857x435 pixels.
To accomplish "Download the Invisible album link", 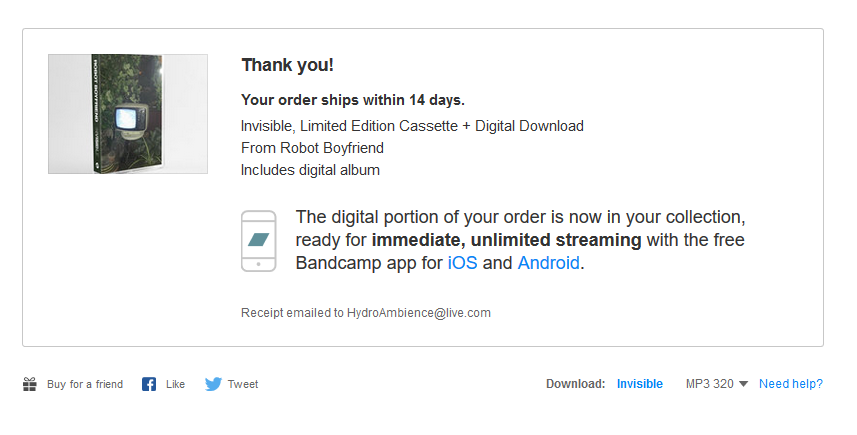I will point(639,384).
